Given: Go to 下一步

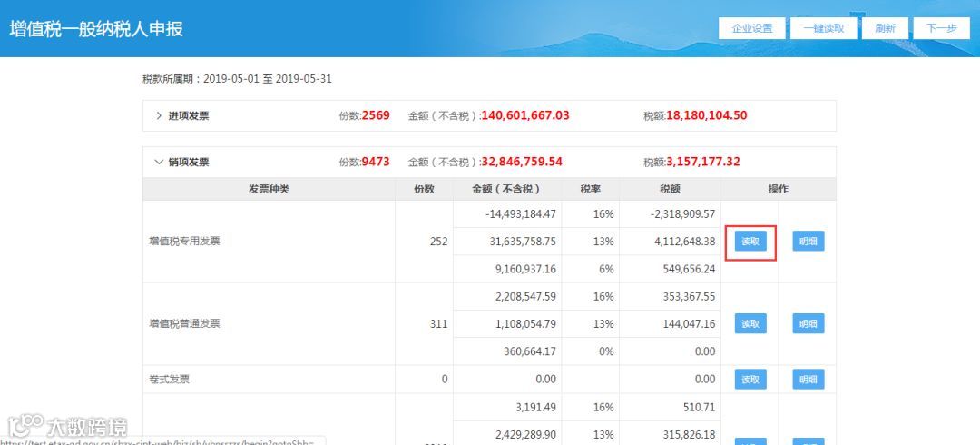Looking at the screenshot, I should click(x=941, y=28).
